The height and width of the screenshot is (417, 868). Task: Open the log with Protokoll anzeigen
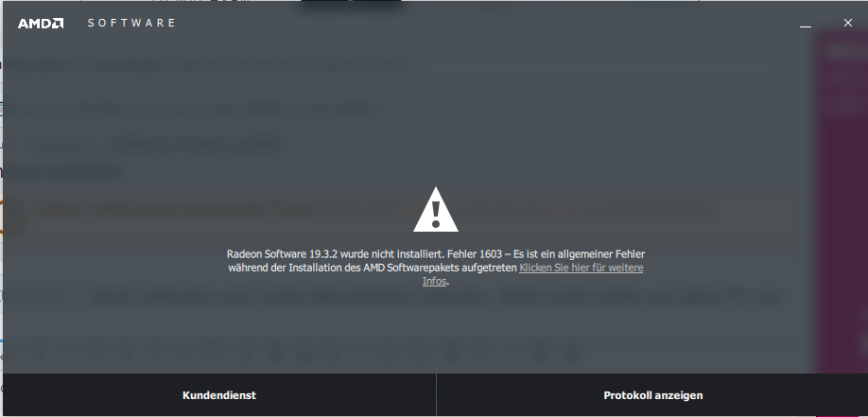point(652,395)
